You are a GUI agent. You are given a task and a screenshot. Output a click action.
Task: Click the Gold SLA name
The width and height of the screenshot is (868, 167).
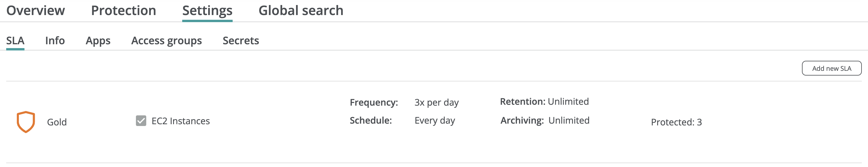[57, 122]
